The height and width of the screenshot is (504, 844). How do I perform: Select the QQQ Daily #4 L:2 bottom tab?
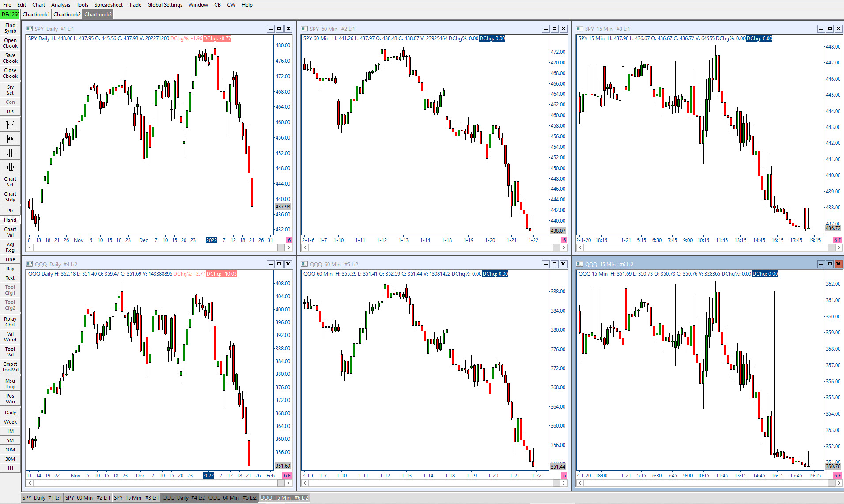(184, 498)
